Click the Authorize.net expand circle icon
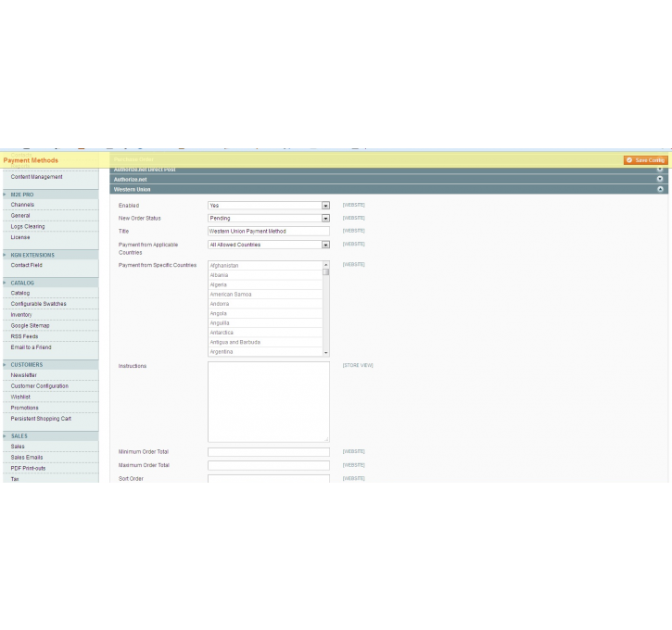 click(660, 179)
